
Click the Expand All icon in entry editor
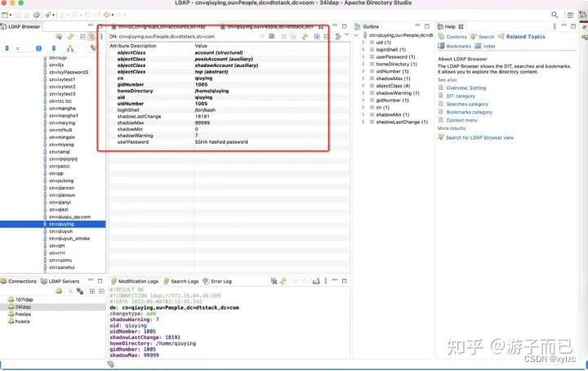click(317, 37)
